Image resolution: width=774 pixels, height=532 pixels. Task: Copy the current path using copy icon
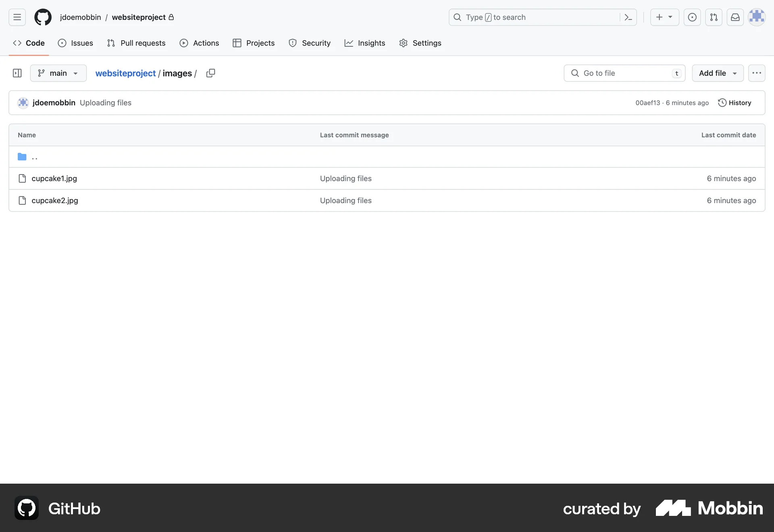[210, 73]
